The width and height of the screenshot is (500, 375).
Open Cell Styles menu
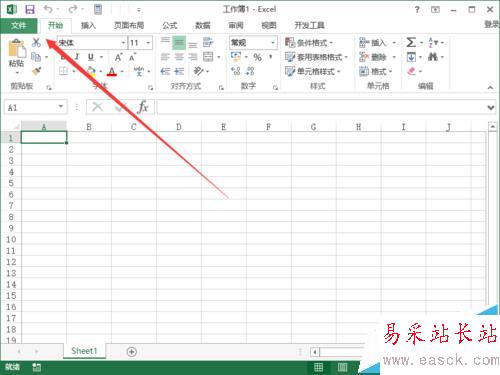click(313, 71)
